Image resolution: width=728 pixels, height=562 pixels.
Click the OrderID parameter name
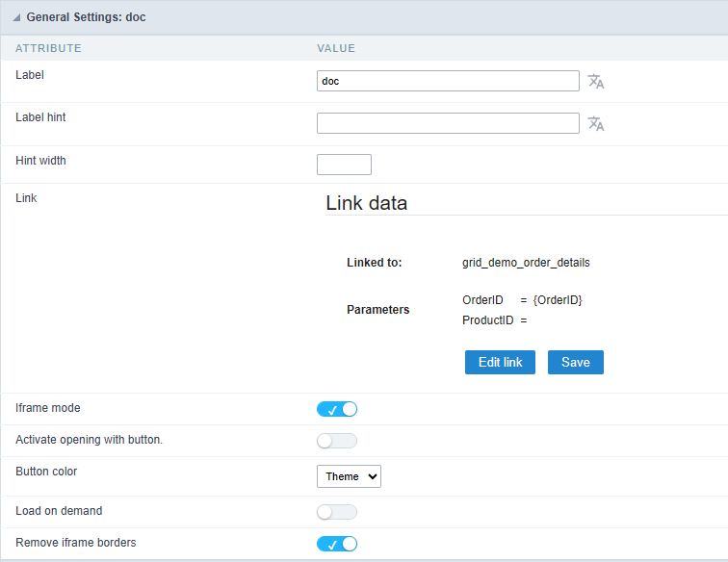(482, 300)
